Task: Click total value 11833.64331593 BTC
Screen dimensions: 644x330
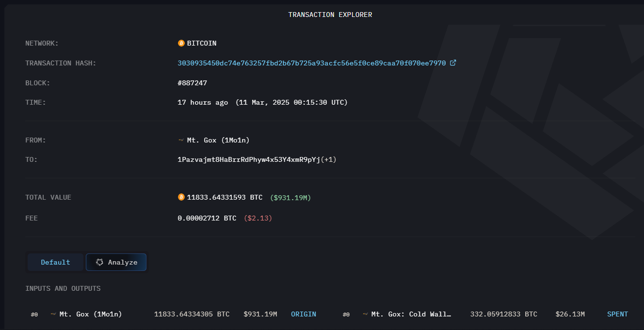Action: point(225,197)
